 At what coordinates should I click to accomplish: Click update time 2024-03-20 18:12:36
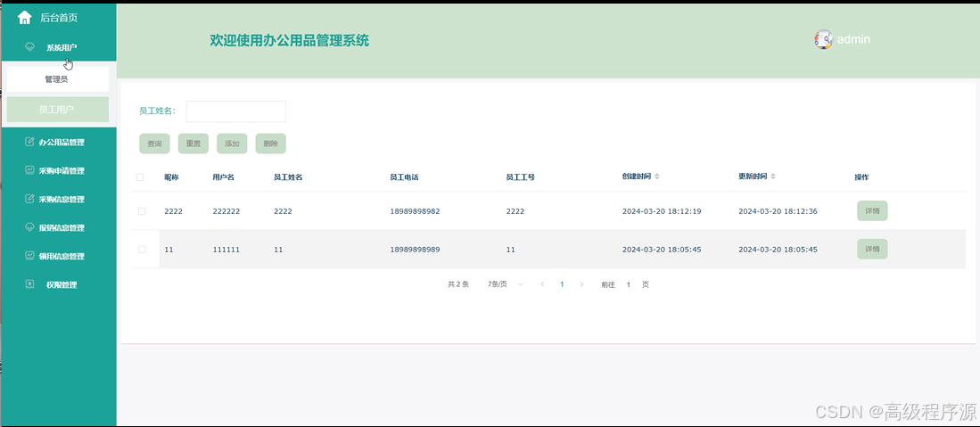pyautogui.click(x=778, y=211)
